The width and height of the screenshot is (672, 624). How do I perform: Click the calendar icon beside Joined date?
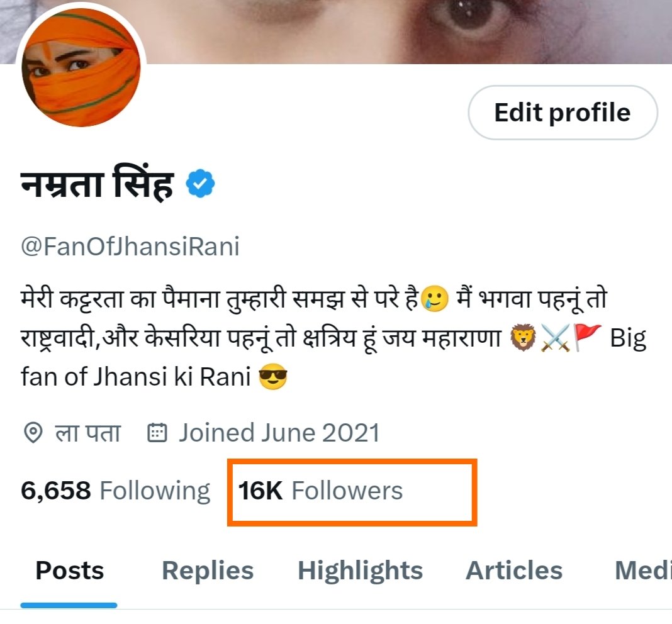click(x=157, y=432)
